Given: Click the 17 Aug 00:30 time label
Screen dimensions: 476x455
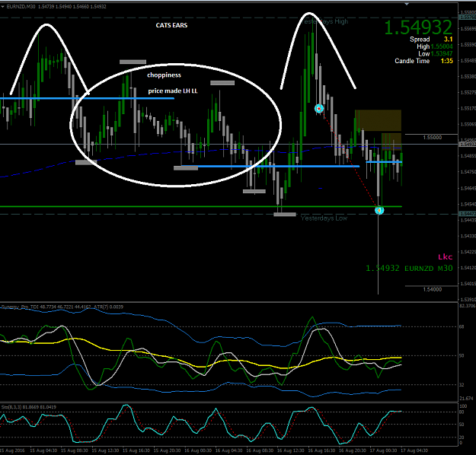Looking at the screenshot, I should 383,450.
